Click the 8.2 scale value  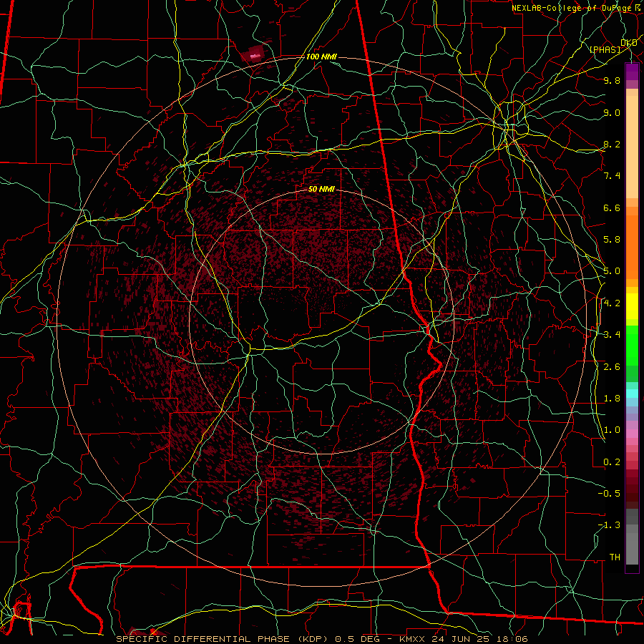point(612,144)
